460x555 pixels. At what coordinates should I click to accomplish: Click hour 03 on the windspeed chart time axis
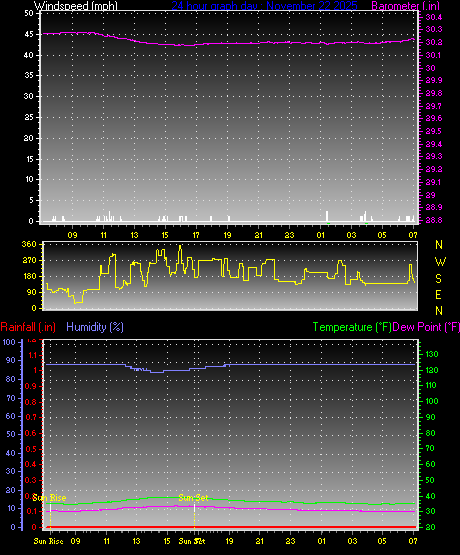[351, 235]
